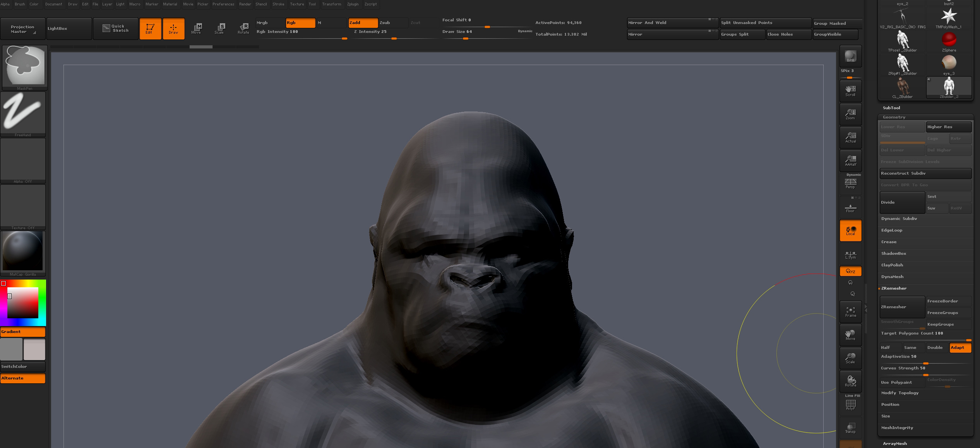
Task: Click the Scroll canvas icon
Action: click(x=850, y=91)
